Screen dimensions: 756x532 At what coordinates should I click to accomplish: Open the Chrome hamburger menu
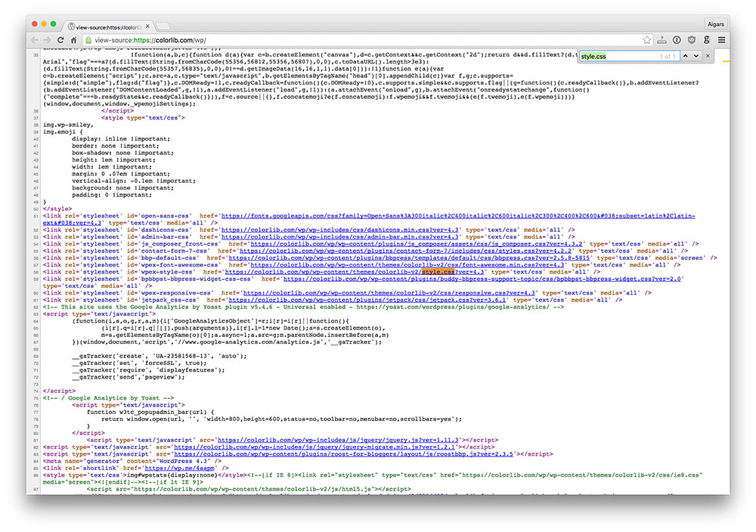[x=721, y=40]
